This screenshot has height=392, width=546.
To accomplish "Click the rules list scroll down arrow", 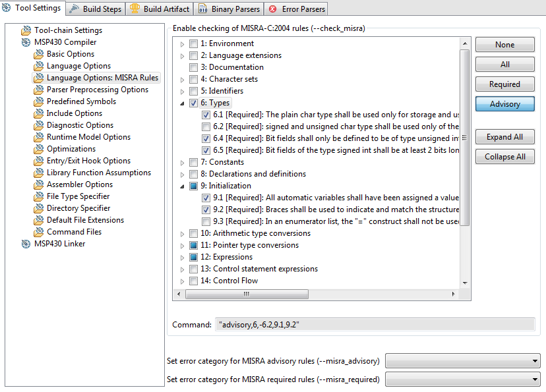I will 465,283.
